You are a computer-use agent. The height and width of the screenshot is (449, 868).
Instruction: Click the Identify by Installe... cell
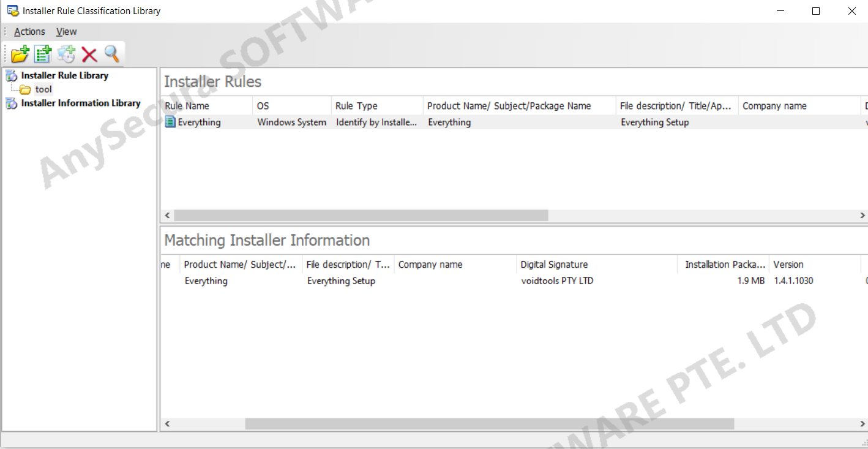(x=376, y=123)
